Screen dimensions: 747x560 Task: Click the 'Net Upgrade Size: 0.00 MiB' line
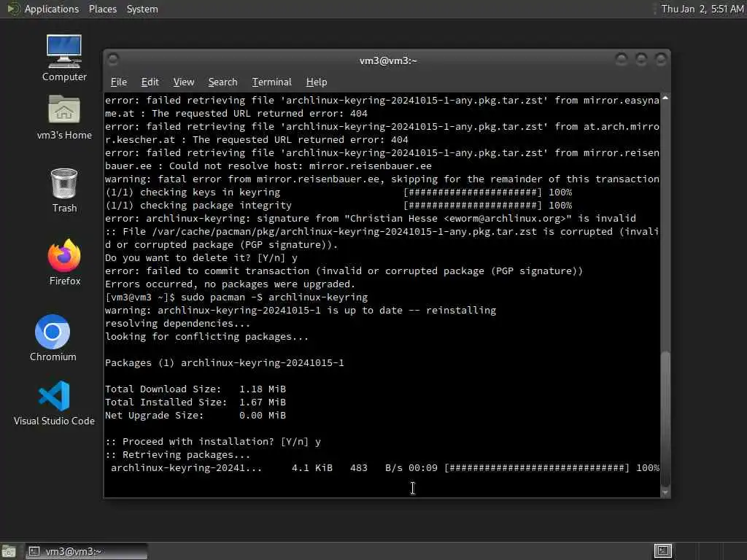(196, 415)
